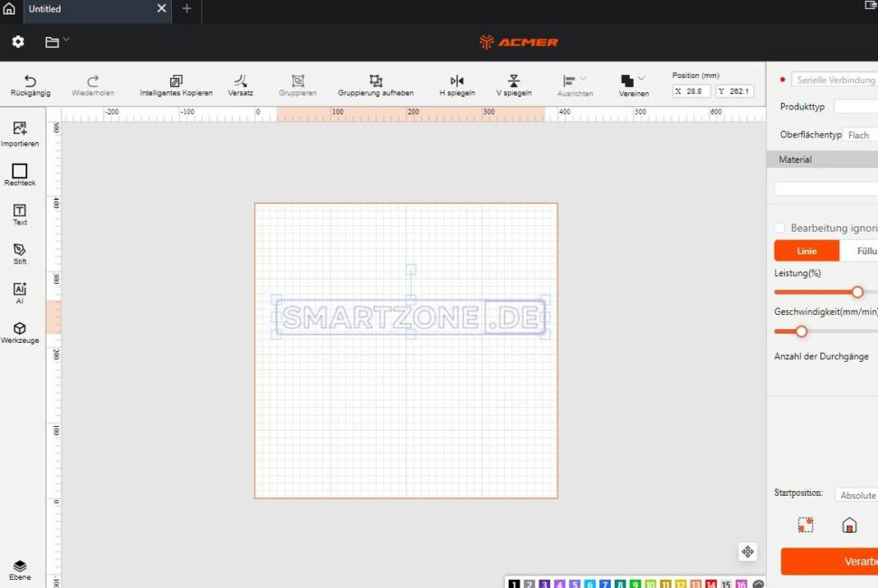This screenshot has width=878, height=588.
Task: Toggle Bearbeitung ignorieren checkbox
Action: [x=779, y=228]
